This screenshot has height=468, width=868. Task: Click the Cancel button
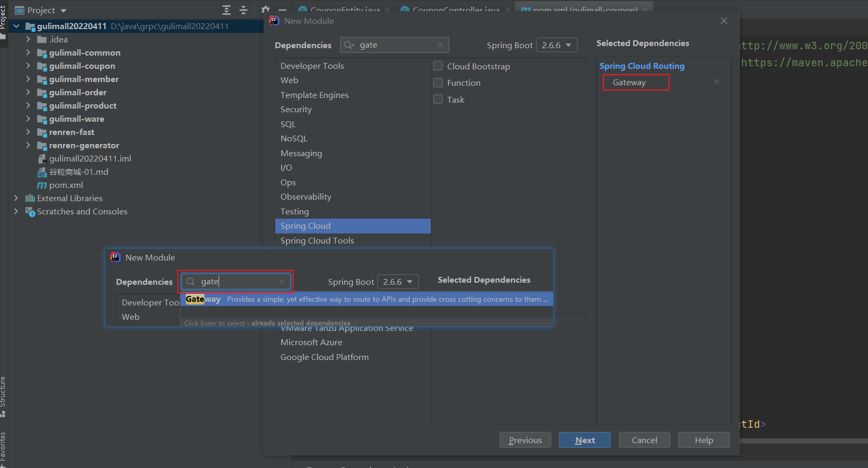[644, 440]
